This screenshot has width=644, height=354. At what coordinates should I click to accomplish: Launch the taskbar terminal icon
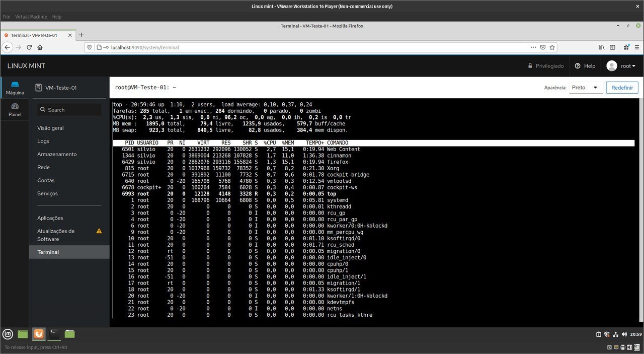tap(54, 334)
